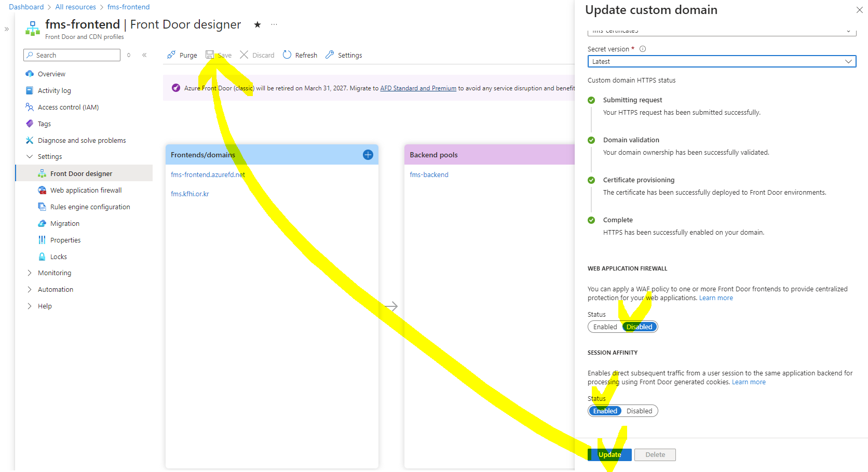Open Locks in the sidebar
The height and width of the screenshot is (472, 868).
pos(58,257)
